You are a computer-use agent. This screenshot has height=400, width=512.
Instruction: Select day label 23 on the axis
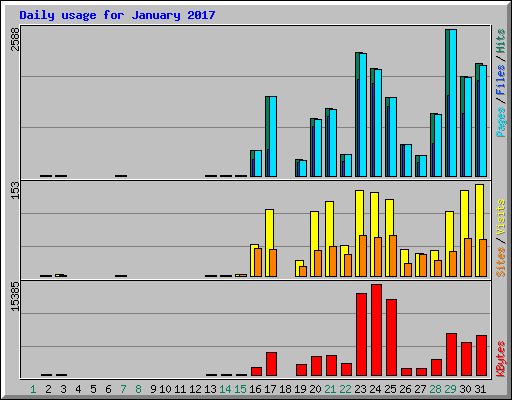(360, 389)
